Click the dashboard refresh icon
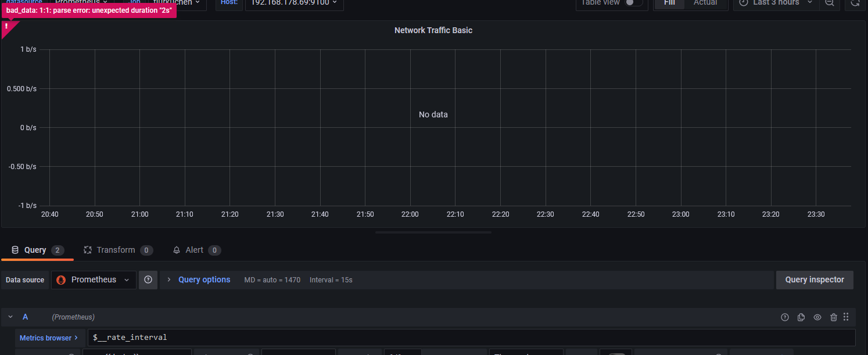 click(x=854, y=3)
